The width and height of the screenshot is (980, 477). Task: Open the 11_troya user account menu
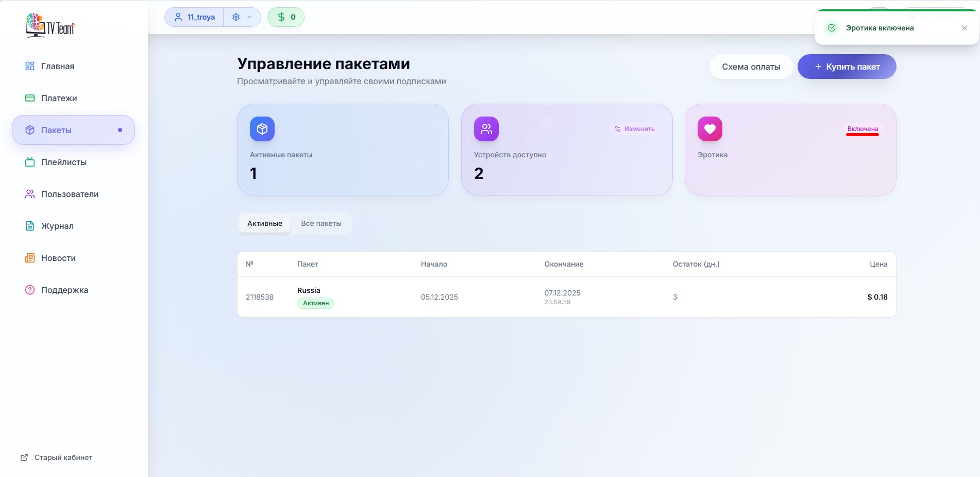(x=194, y=17)
